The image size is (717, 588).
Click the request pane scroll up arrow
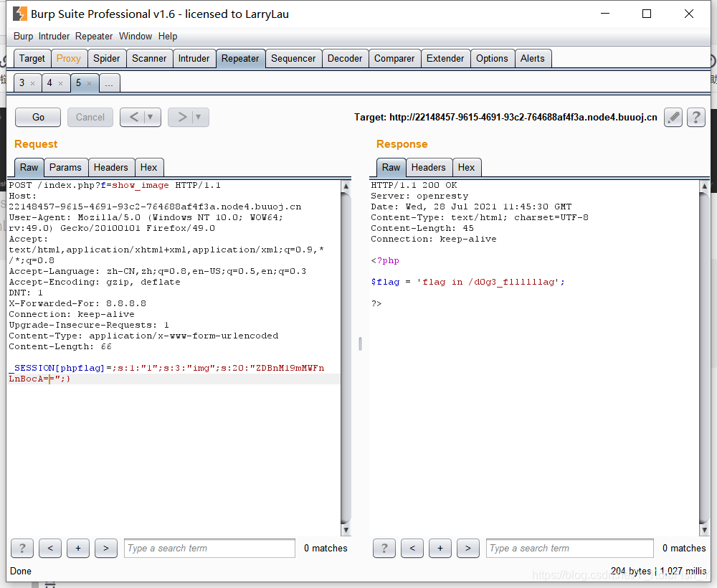(x=346, y=186)
